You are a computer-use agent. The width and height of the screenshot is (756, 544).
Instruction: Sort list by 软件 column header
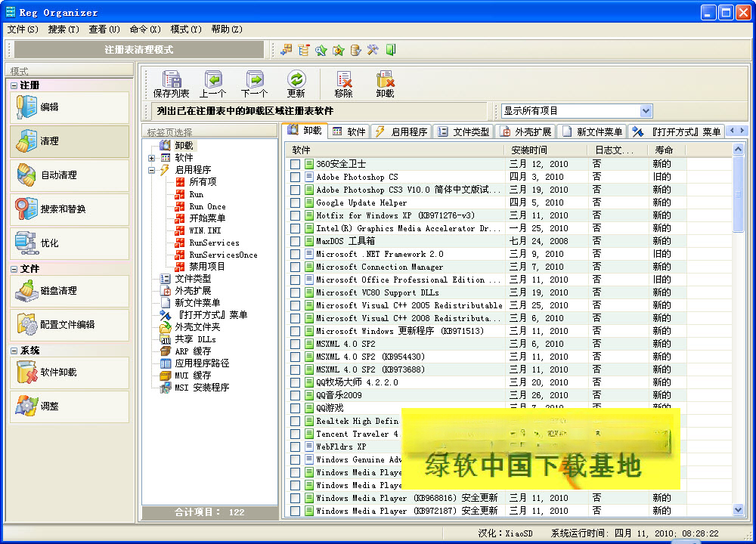pyautogui.click(x=395, y=150)
